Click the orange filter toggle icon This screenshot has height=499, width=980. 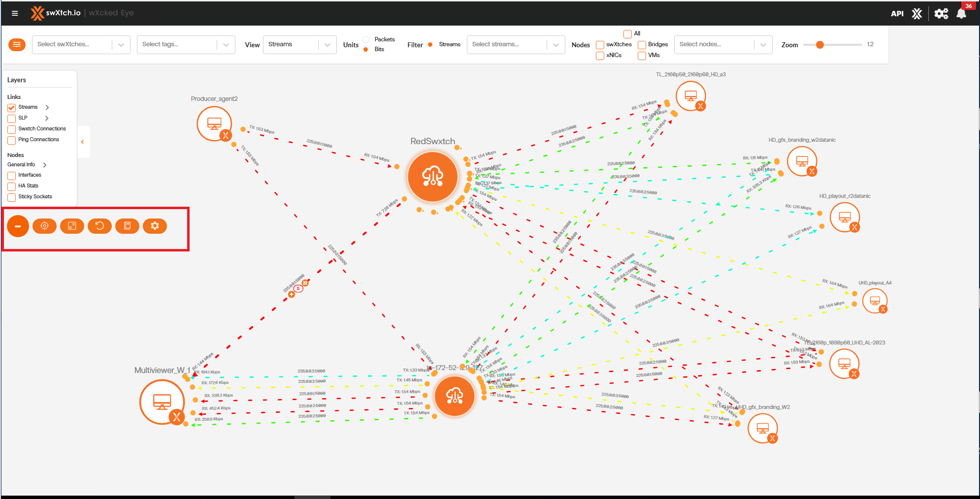[17, 45]
